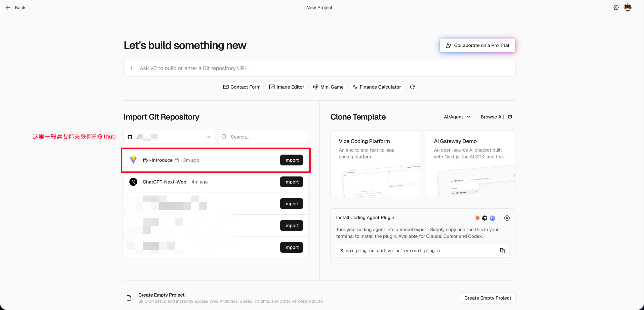Click Collaborate on a Pro Trial
This screenshot has width=644, height=310.
pyautogui.click(x=477, y=45)
